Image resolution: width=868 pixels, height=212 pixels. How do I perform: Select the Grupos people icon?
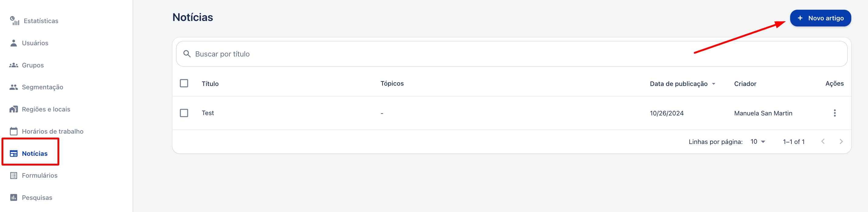[13, 65]
